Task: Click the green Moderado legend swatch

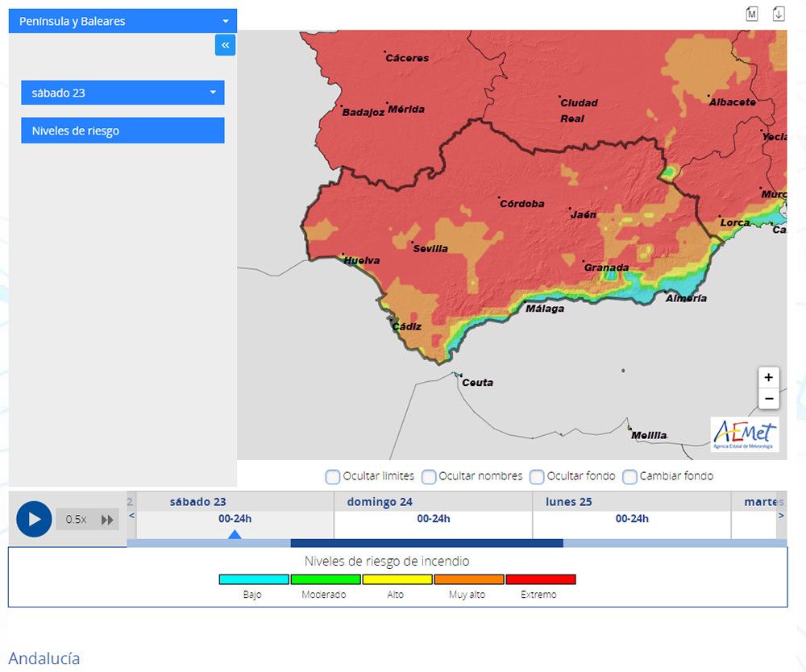Action: [326, 579]
